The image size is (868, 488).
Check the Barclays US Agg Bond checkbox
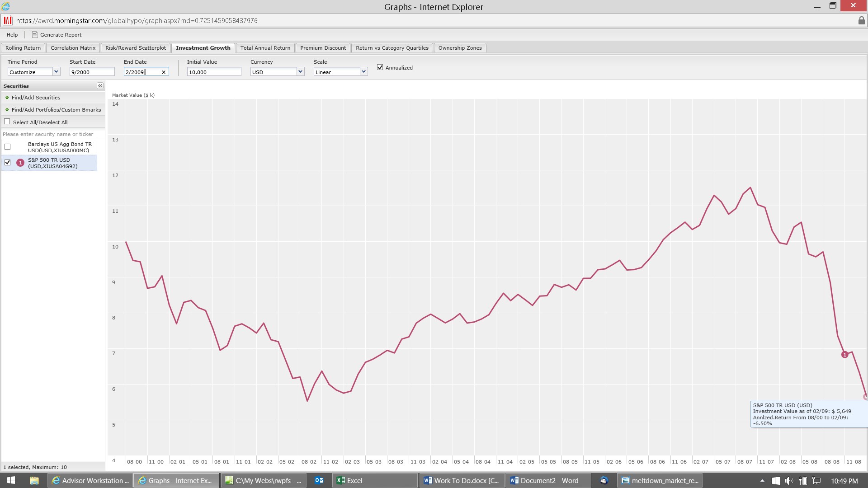coord(8,147)
